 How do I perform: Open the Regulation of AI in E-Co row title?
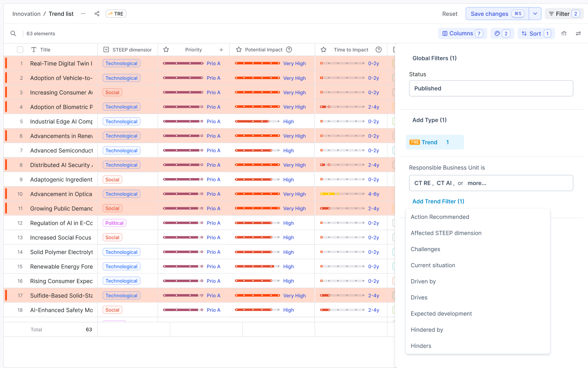(x=61, y=223)
